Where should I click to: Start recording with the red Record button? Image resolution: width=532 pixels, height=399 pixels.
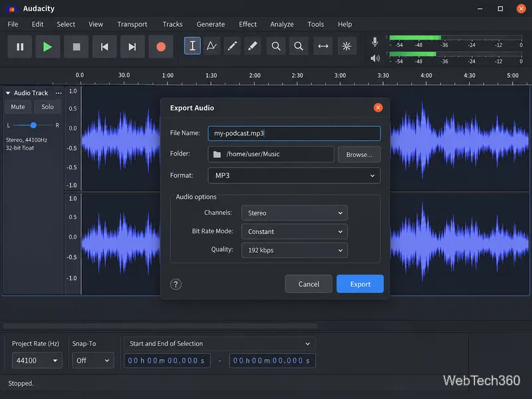pyautogui.click(x=161, y=47)
